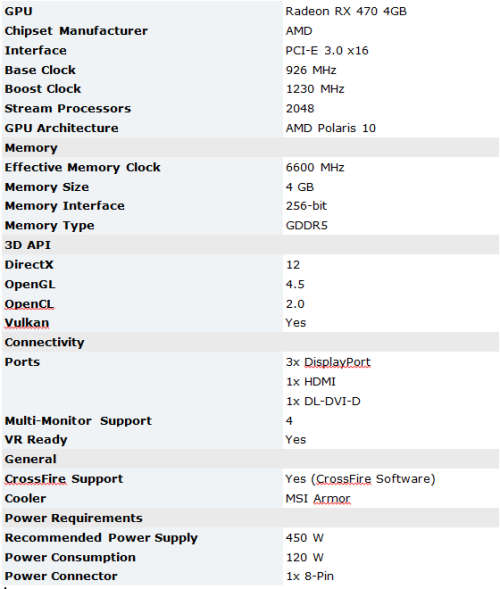
Task: Select the Base Clock 926 MHz value
Action: point(311,70)
